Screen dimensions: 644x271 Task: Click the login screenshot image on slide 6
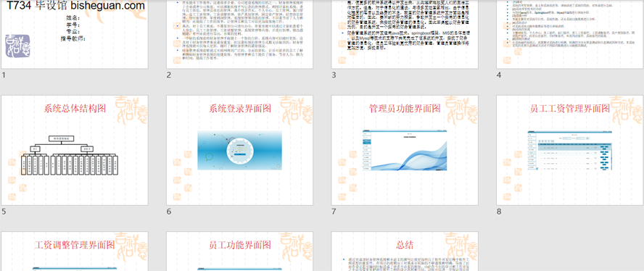[240, 150]
